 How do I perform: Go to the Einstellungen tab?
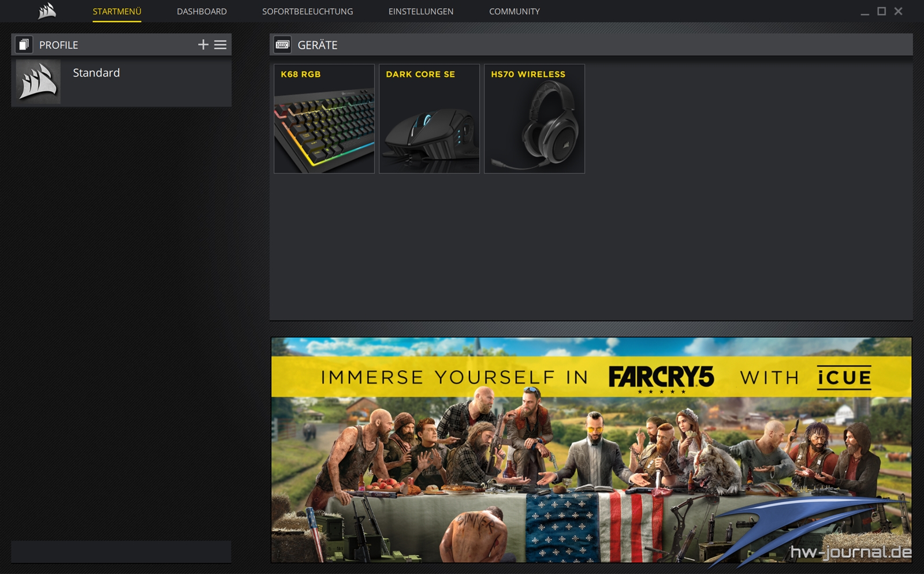pos(421,12)
